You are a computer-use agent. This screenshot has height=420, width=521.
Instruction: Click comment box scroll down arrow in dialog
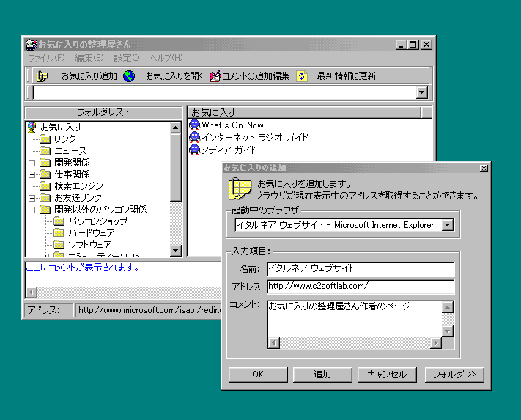tap(448, 331)
